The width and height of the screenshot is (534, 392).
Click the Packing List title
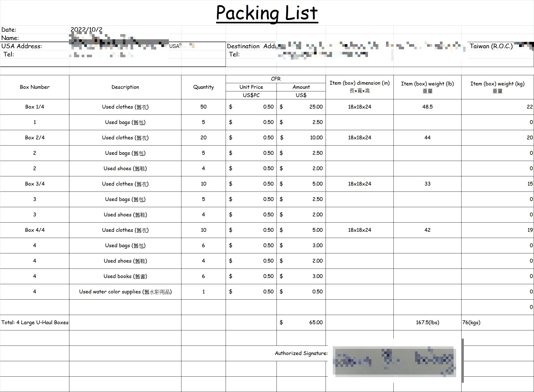point(267,13)
